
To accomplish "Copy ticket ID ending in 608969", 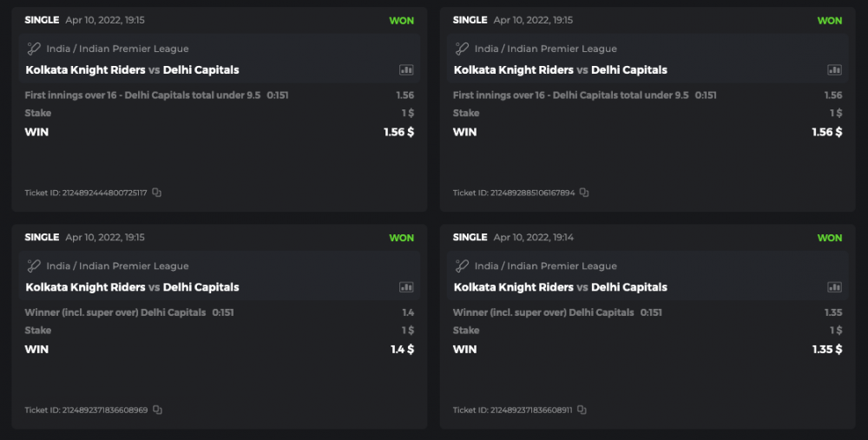I will (x=157, y=410).
